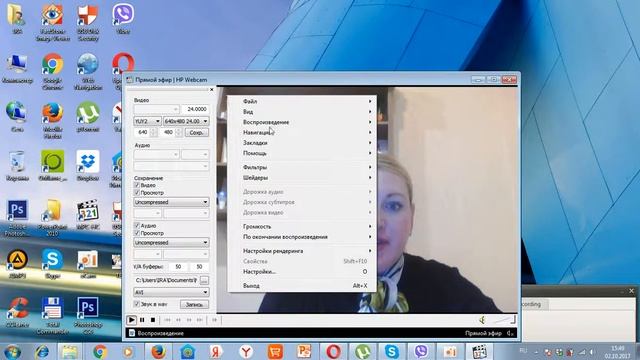640x360 pixels.
Task: Open Opera from the taskbar
Action: pyautogui.click(x=333, y=351)
